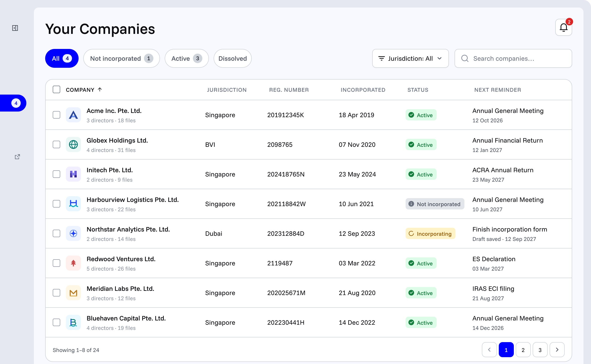Click the Finish incorporation form reminder
The height and width of the screenshot is (364, 591).
click(x=510, y=229)
